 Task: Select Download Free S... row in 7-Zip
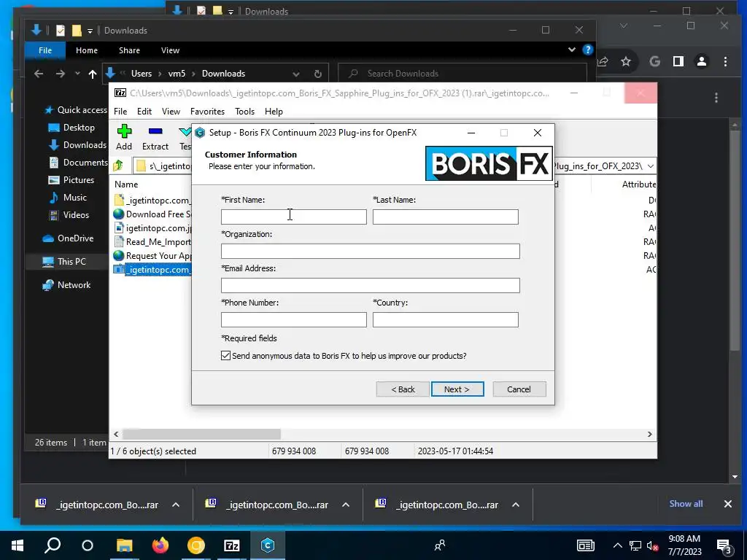pos(152,214)
